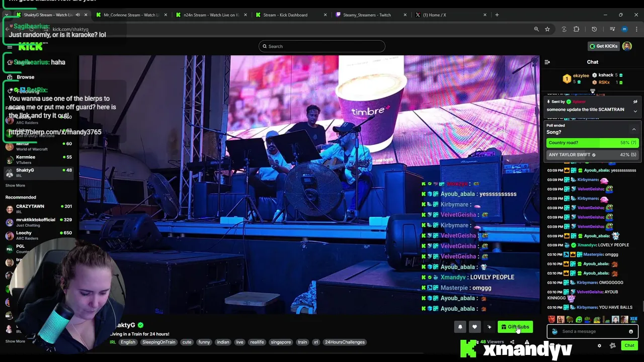
Task: Click the browser history clock icon
Action: tap(594, 29)
